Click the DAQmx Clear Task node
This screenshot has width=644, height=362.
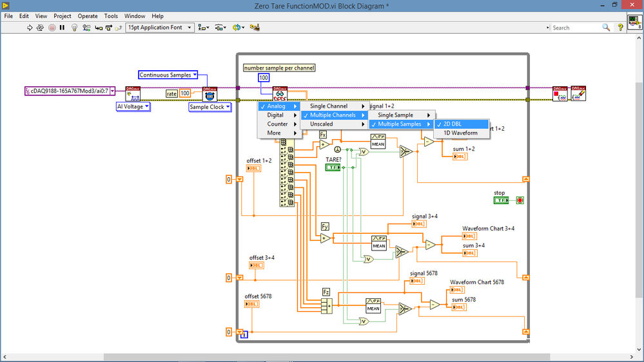tap(578, 93)
